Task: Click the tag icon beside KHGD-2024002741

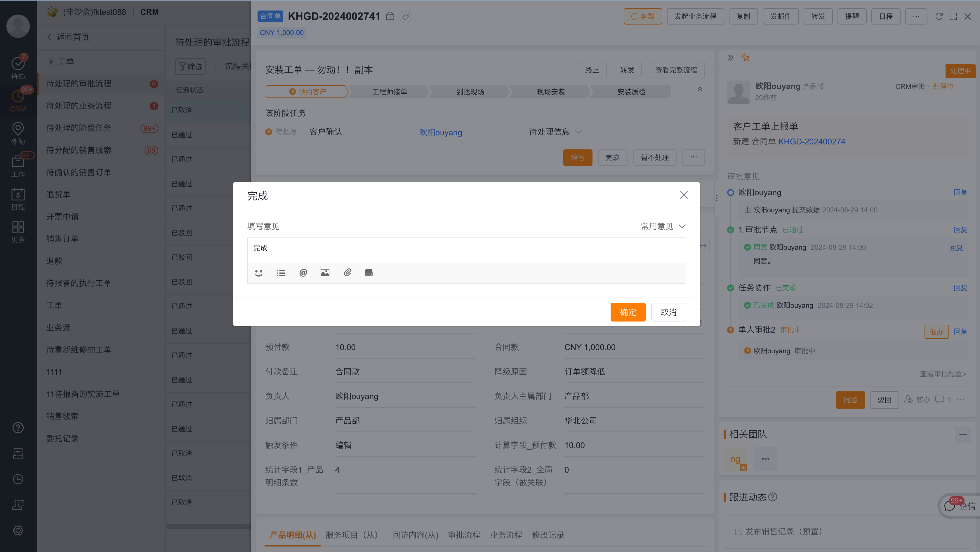Action: [x=406, y=17]
